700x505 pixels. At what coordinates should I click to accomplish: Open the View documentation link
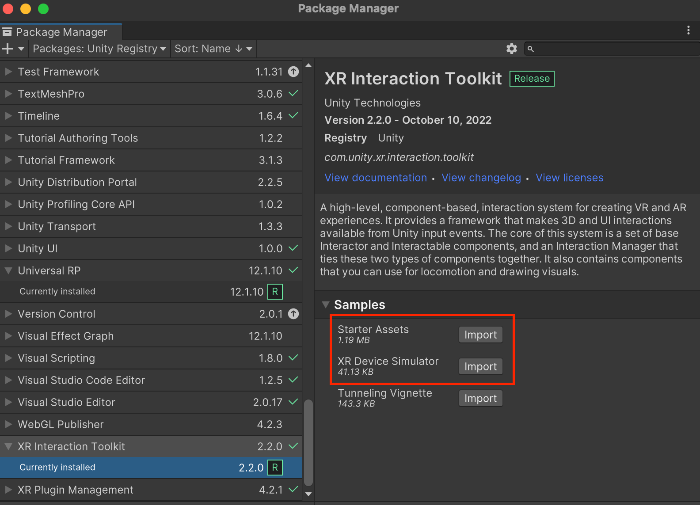(375, 178)
